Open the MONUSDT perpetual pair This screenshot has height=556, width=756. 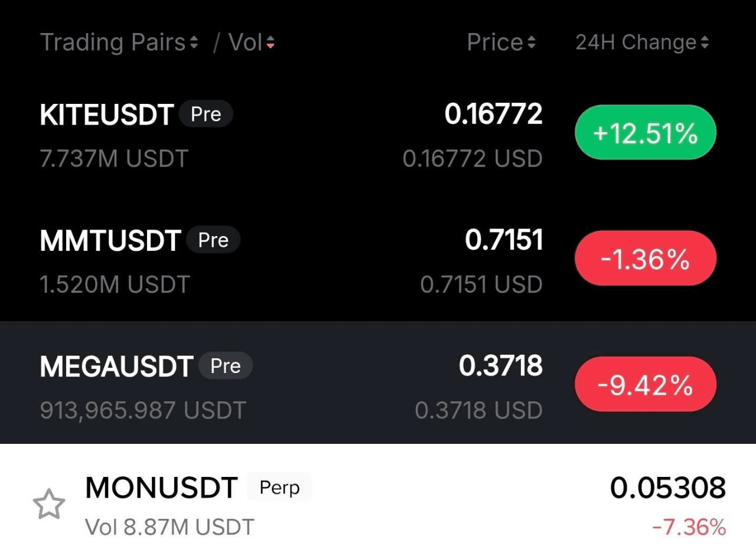161,488
